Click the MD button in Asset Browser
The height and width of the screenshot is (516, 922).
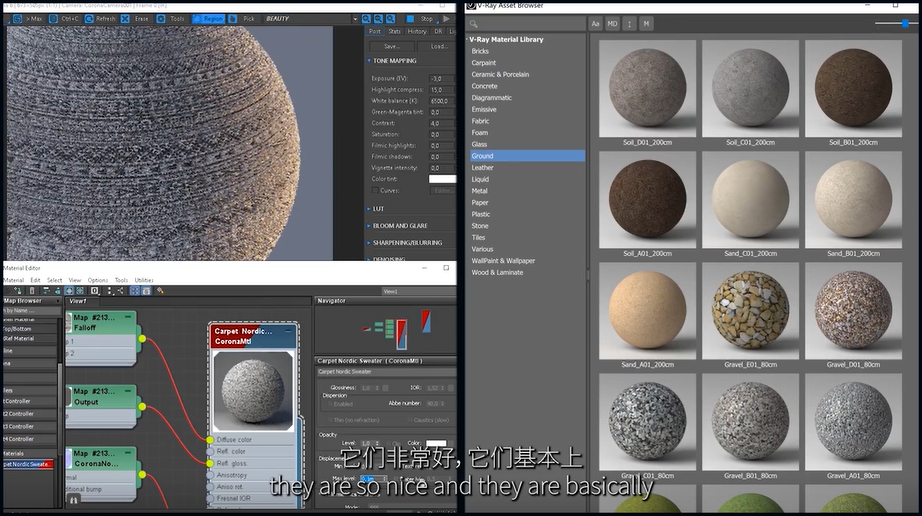612,24
